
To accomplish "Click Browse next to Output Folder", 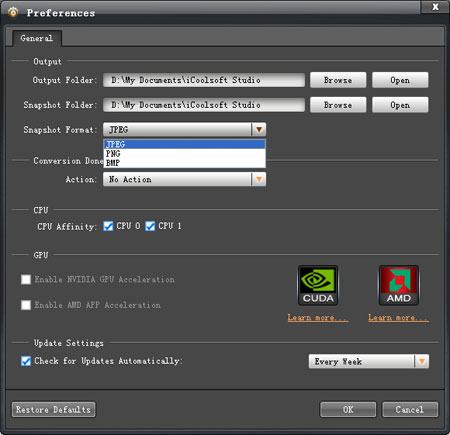I will (x=338, y=80).
